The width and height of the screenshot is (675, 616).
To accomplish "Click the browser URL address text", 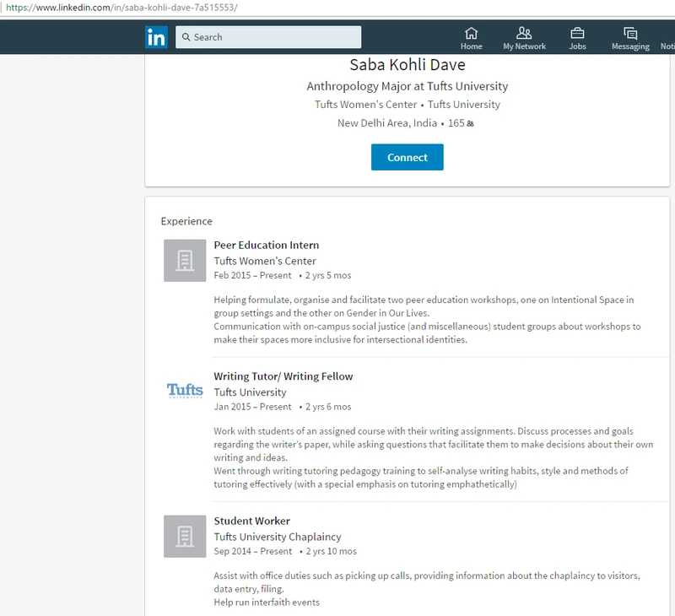I will [x=121, y=8].
